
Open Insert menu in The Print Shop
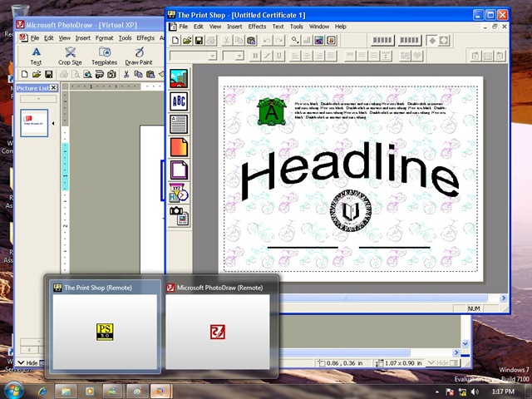click(x=234, y=27)
